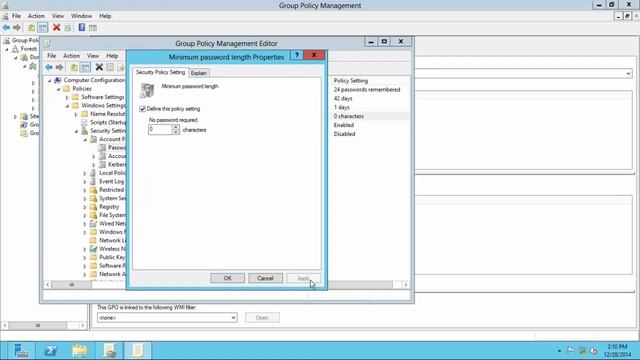Select the Public Key Policies tree item

coord(112,257)
